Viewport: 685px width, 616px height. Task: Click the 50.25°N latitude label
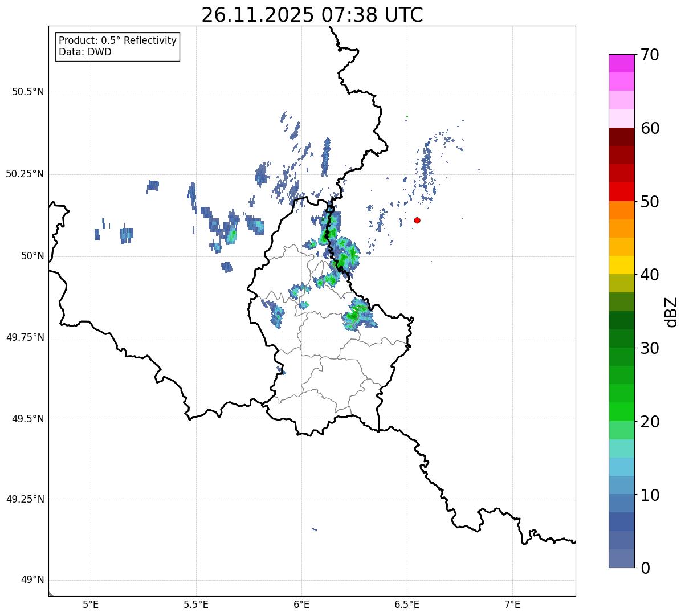pyautogui.click(x=25, y=174)
